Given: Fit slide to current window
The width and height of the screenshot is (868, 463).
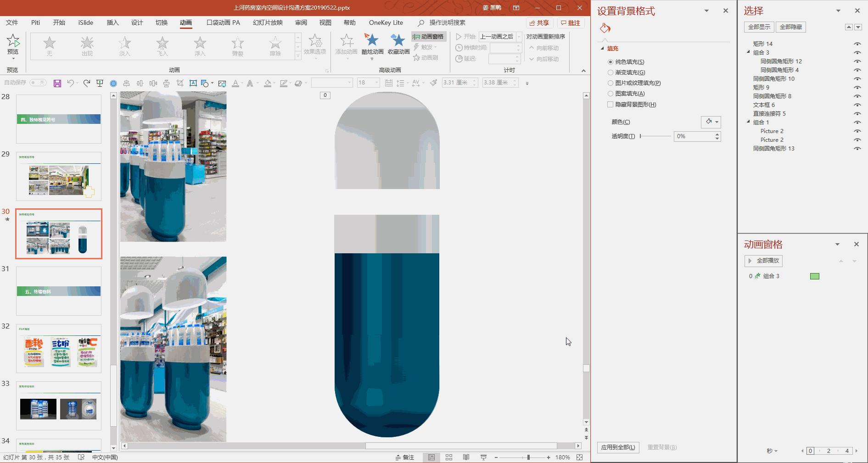Looking at the screenshot, I should [x=580, y=457].
